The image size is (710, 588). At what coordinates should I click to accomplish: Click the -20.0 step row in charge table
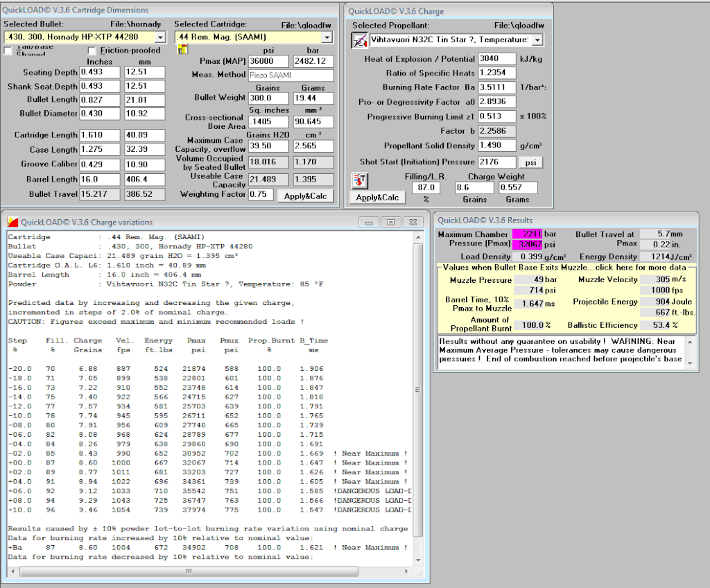[166, 369]
